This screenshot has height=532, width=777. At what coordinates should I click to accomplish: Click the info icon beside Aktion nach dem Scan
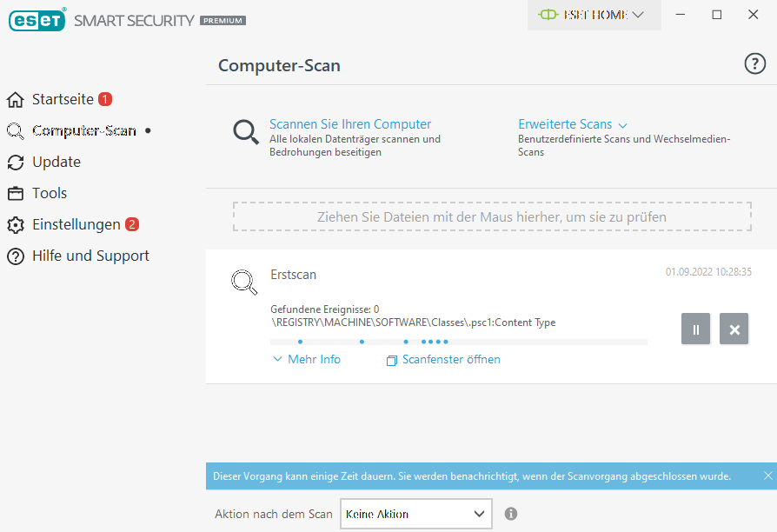(511, 514)
